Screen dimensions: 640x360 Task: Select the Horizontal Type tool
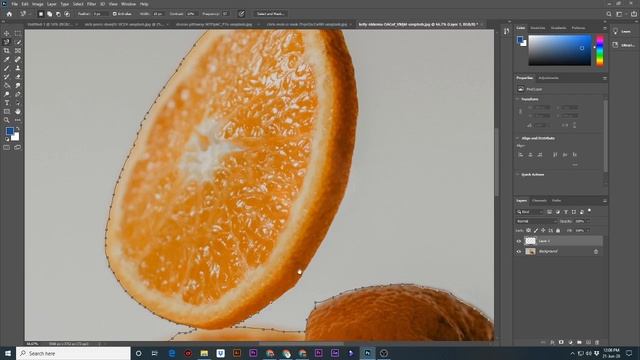7,103
